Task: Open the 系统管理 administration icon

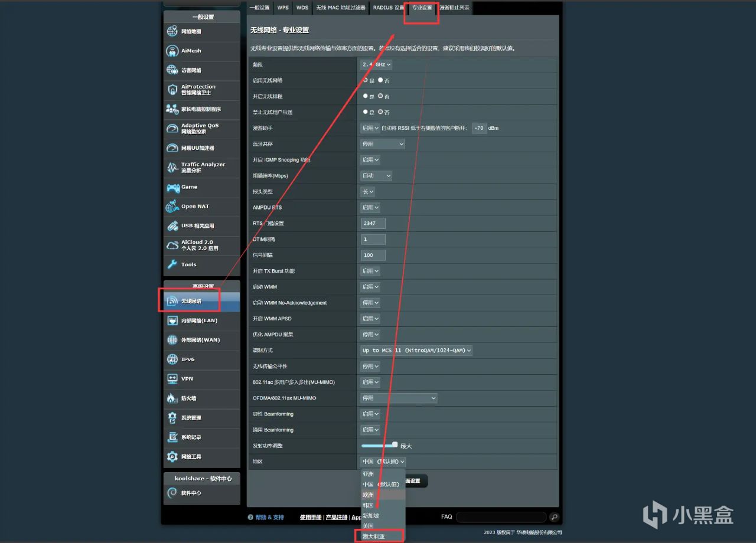Action: tap(172, 418)
